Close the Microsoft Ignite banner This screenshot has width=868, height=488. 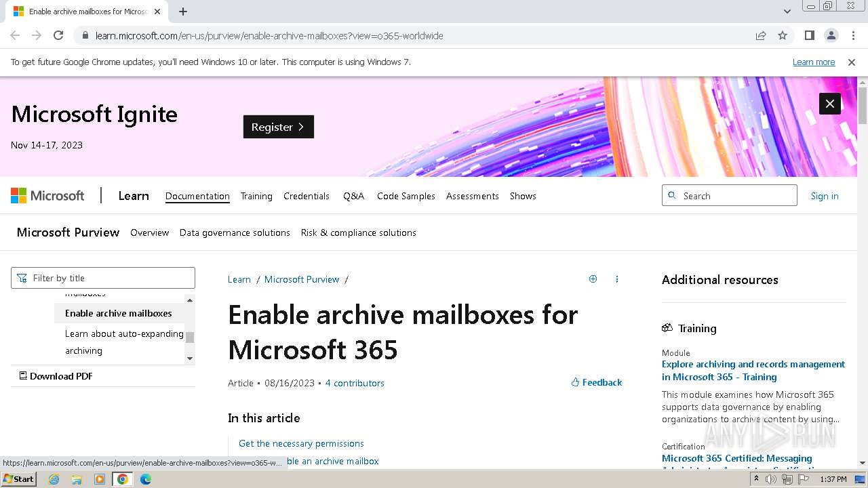pos(830,104)
